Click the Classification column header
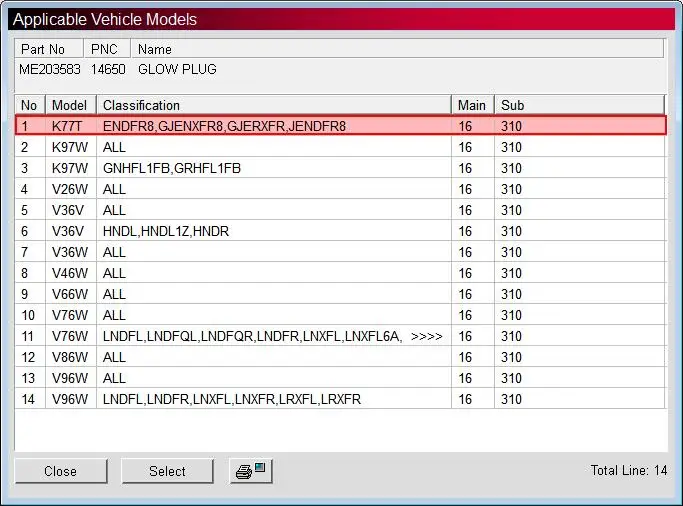Screen dimensions: 683x506 point(274,105)
